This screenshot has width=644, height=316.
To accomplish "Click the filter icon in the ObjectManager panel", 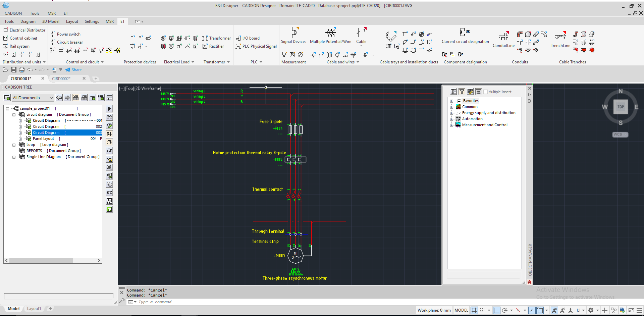I will click(x=462, y=91).
